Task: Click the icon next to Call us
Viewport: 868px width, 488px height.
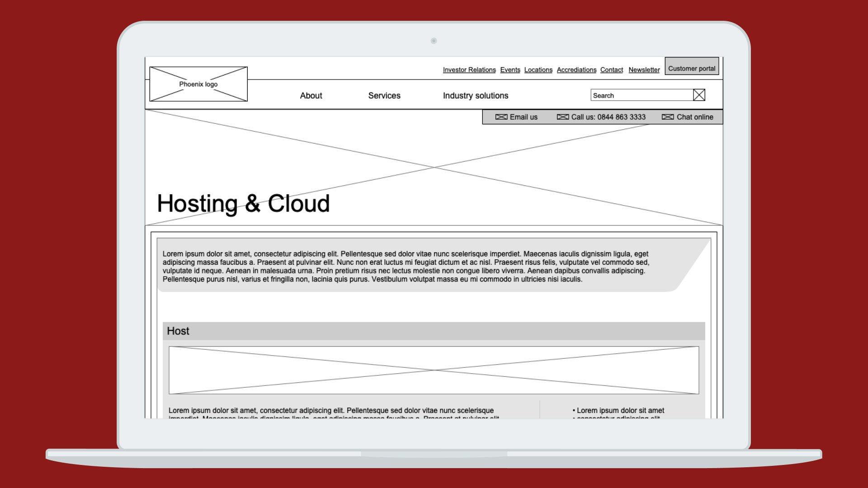Action: pyautogui.click(x=562, y=117)
